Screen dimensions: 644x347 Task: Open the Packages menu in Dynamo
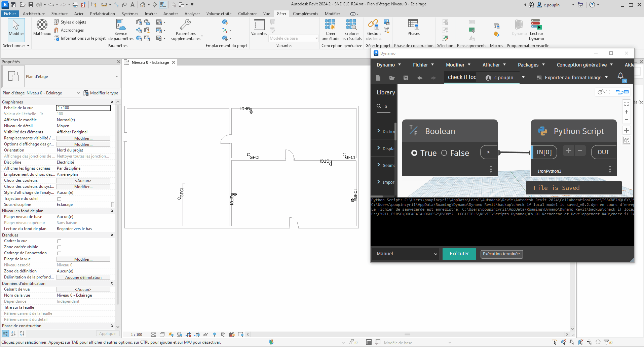531,65
